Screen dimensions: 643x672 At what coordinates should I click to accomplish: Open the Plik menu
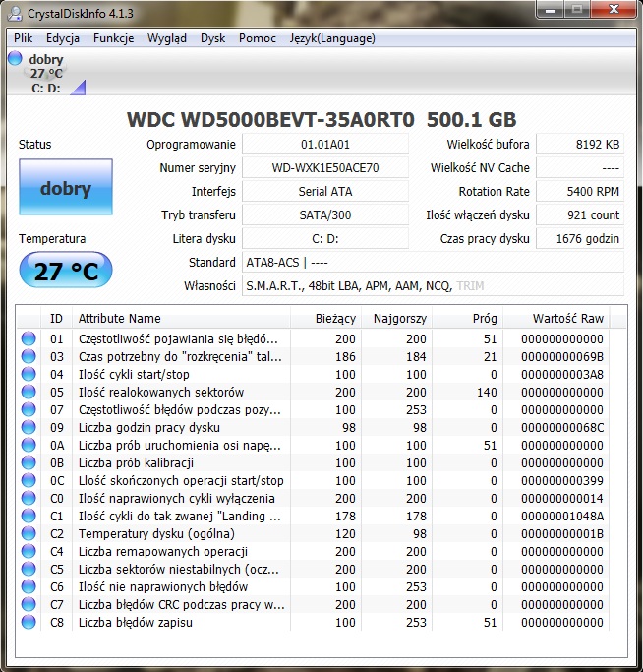click(24, 38)
